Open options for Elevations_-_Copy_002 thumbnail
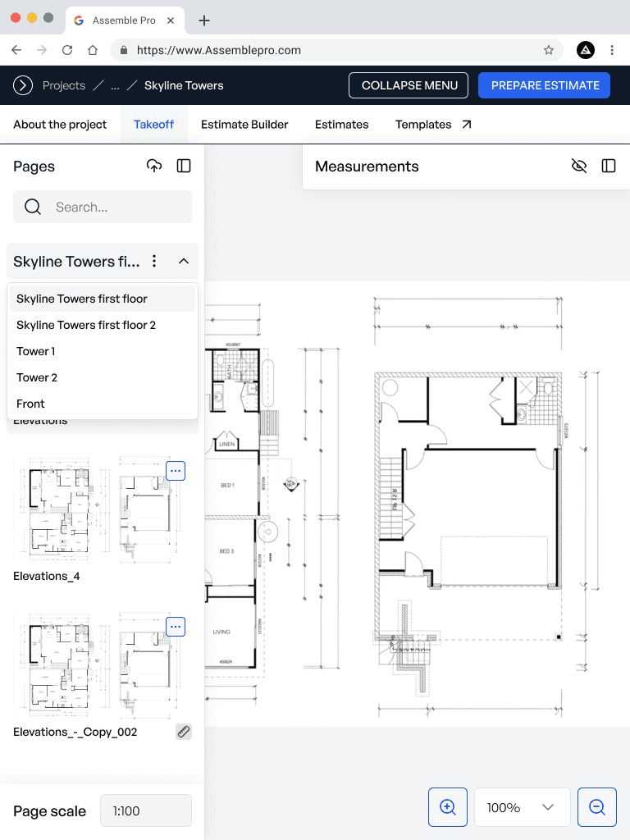 point(176,627)
